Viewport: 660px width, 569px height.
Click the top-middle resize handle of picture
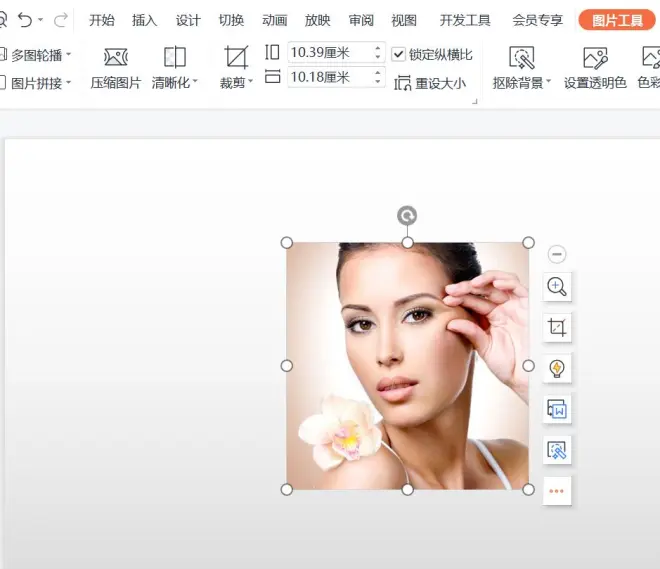point(407,242)
